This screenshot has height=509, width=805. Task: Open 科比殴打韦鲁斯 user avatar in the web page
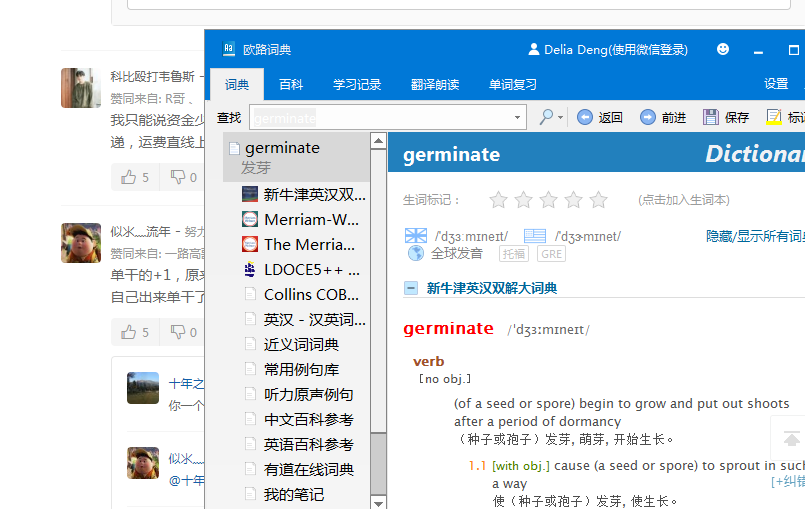[x=81, y=88]
